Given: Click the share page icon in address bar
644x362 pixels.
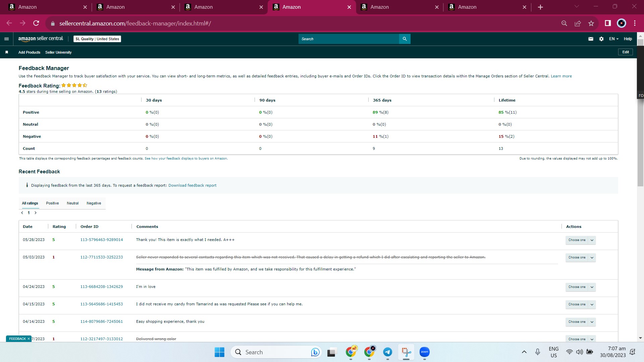Looking at the screenshot, I should click(578, 23).
